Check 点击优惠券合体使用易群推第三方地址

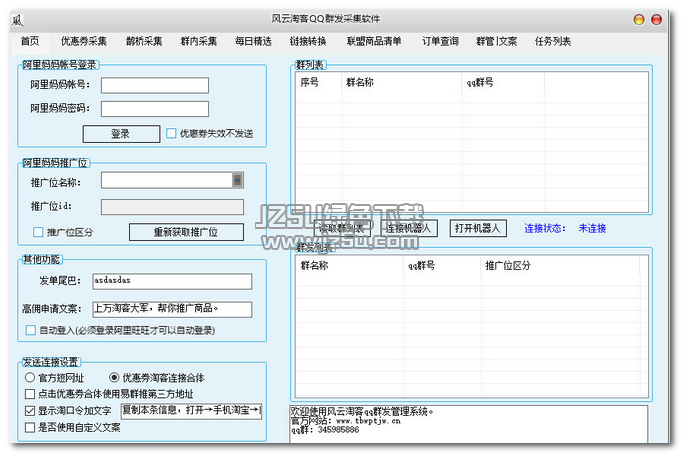tap(30, 394)
